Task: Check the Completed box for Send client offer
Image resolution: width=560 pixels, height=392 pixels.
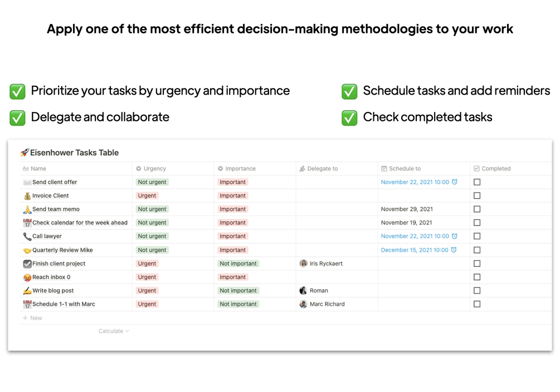Action: click(477, 182)
